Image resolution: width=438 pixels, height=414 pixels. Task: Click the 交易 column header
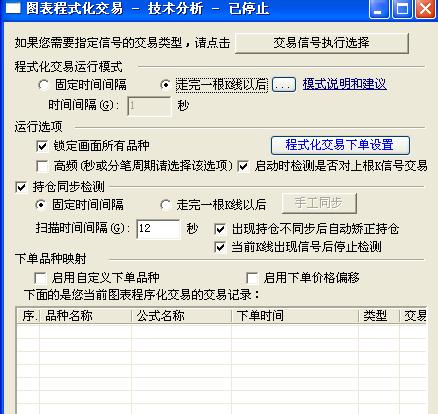tap(413, 316)
